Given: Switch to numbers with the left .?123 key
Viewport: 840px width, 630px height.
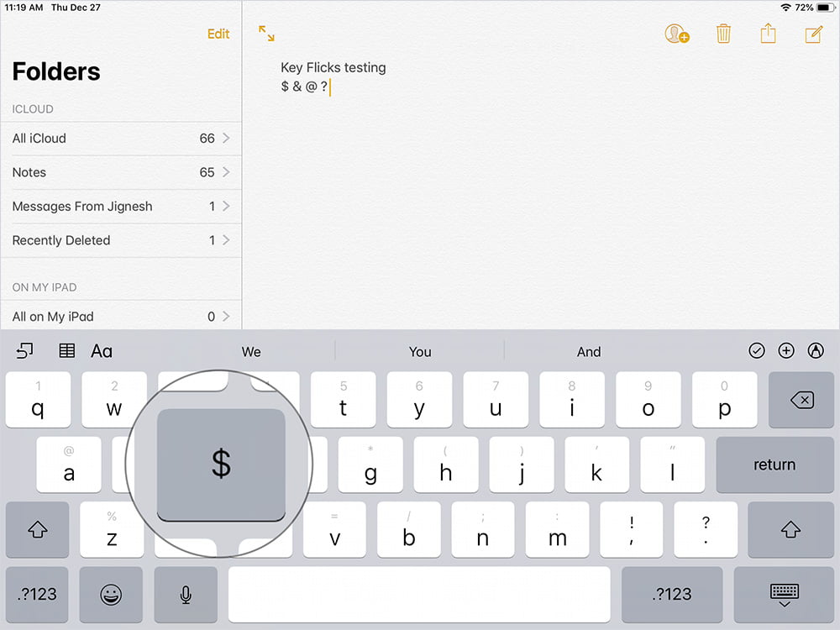Looking at the screenshot, I should (x=37, y=594).
